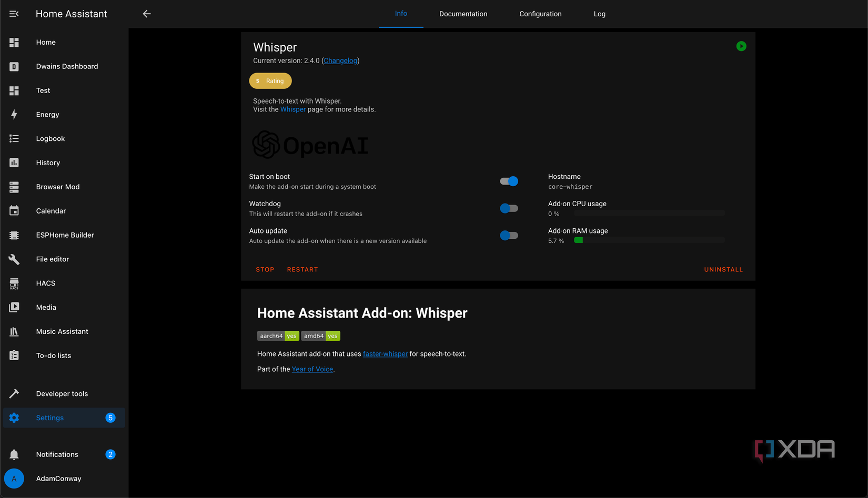Open Developer tools
Image resolution: width=868 pixels, height=498 pixels.
click(x=62, y=393)
